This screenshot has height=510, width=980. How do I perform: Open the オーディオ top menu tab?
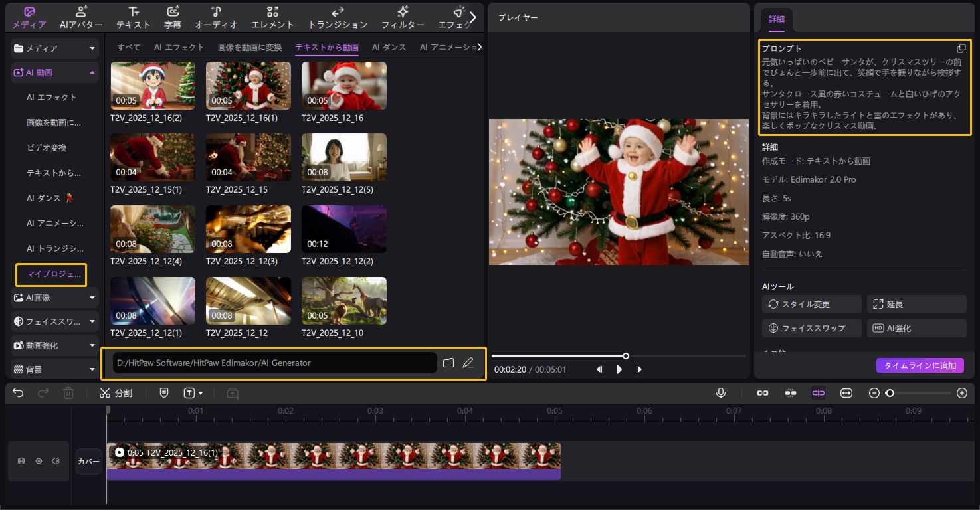(x=216, y=18)
